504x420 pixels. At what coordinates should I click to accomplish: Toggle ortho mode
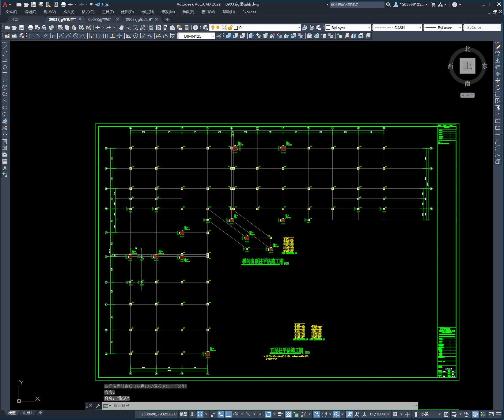pos(229,414)
